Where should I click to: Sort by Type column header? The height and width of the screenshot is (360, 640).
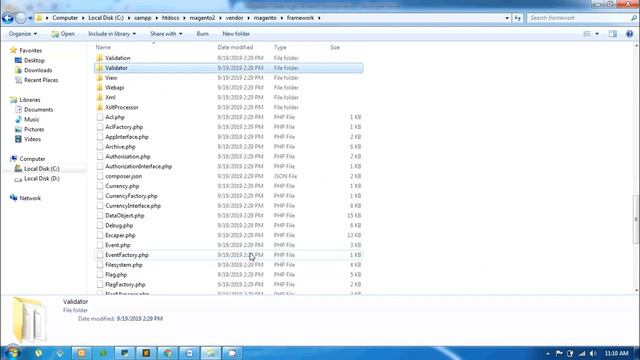click(x=280, y=47)
